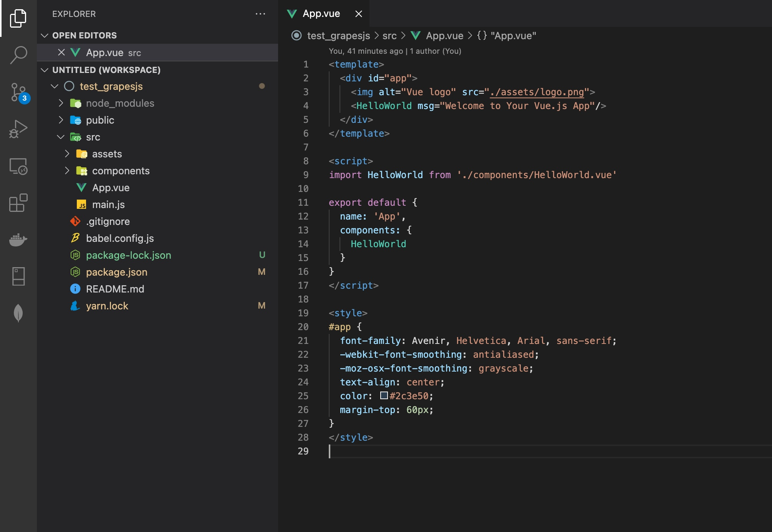Screen dimensions: 772x532
Task: Click the public folder globe icon
Action: tap(76, 120)
